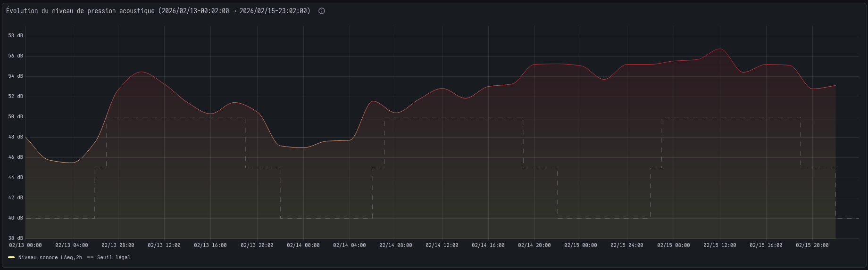The image size is (868, 270).
Task: Select the 50 dB y-axis label
Action: 16,117
